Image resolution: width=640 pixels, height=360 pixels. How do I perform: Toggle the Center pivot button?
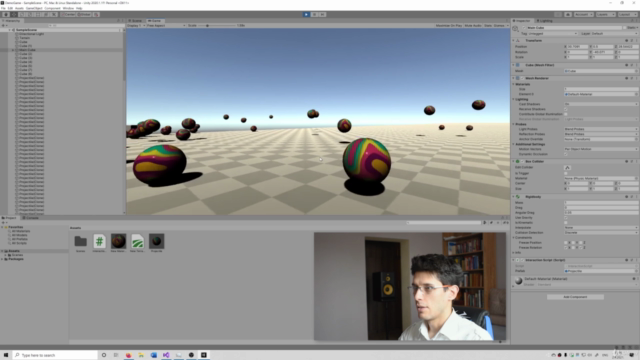(x=69, y=14)
